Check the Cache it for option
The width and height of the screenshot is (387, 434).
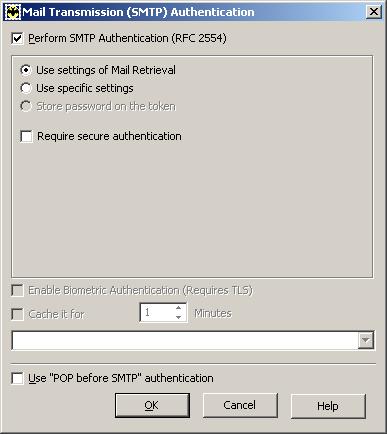(x=17, y=314)
